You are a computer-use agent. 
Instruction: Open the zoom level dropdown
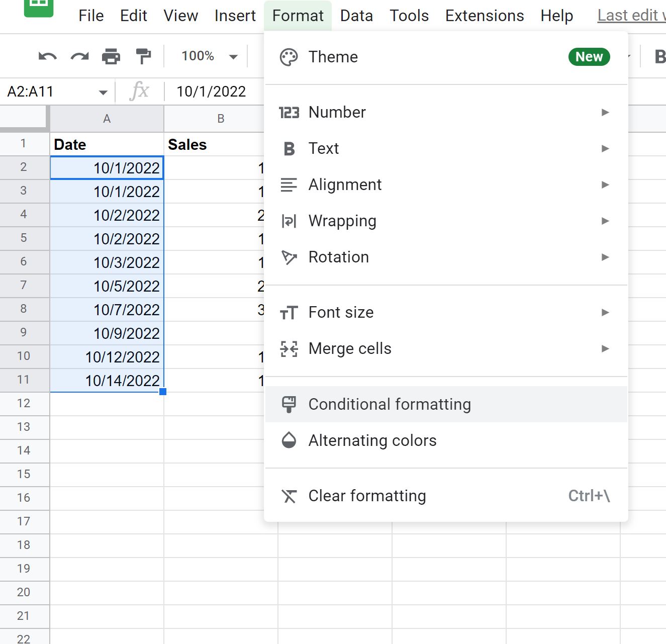click(208, 56)
